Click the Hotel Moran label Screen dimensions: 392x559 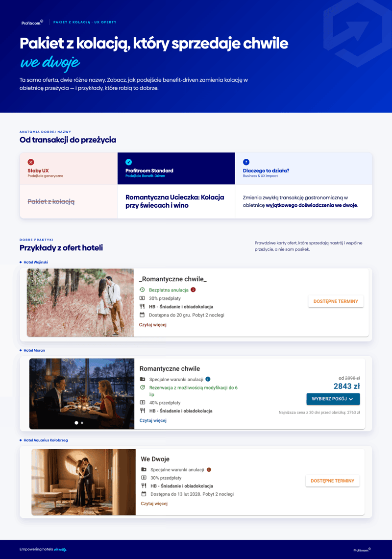pos(34,350)
